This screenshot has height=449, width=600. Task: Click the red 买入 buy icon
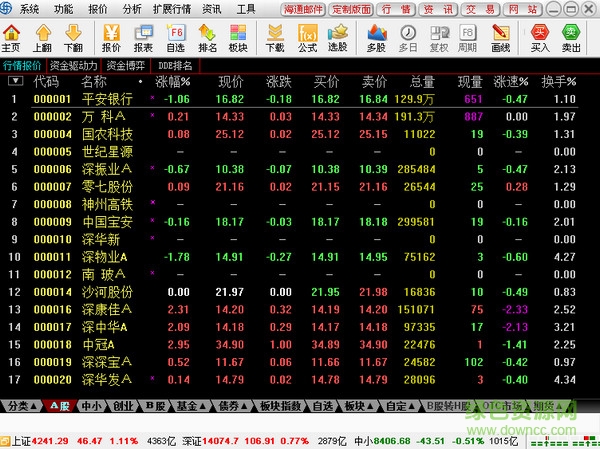tap(540, 38)
